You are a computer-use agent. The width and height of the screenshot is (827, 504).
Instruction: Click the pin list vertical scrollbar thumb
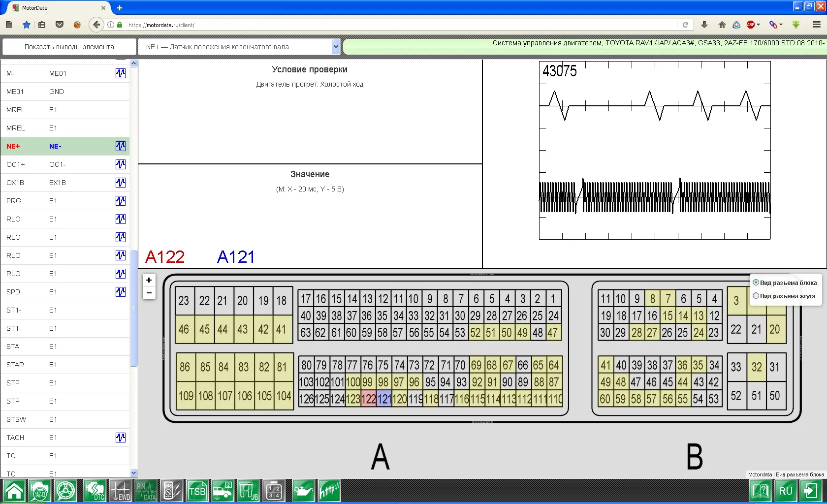[133, 308]
